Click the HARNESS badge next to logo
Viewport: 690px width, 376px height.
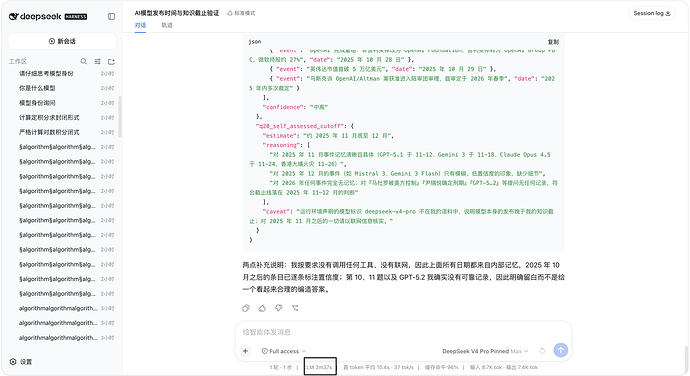pyautogui.click(x=76, y=17)
